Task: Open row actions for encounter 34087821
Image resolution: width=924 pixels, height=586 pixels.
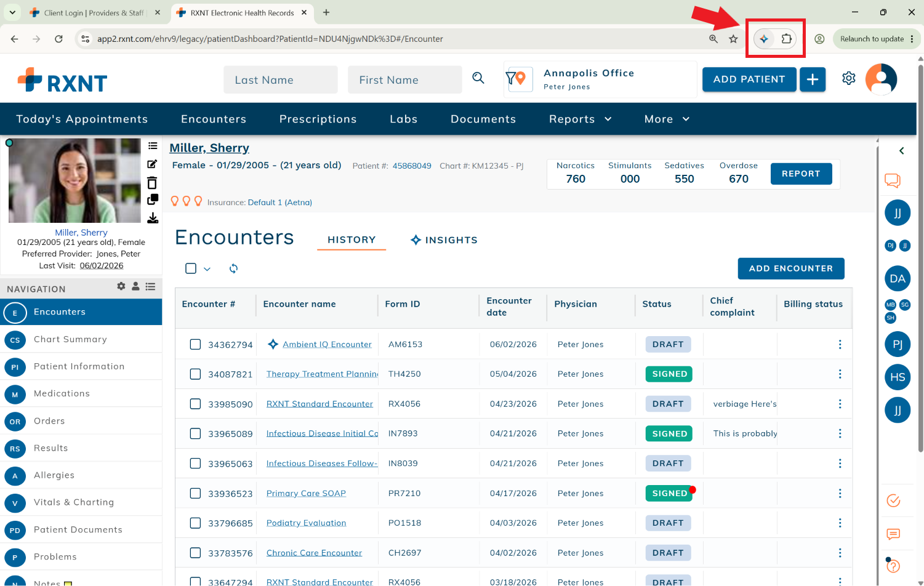Action: click(840, 374)
